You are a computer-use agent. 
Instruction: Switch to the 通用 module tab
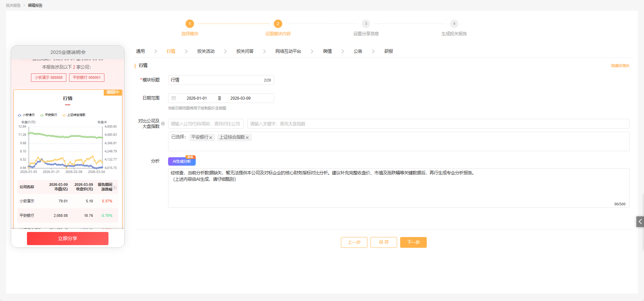point(140,51)
